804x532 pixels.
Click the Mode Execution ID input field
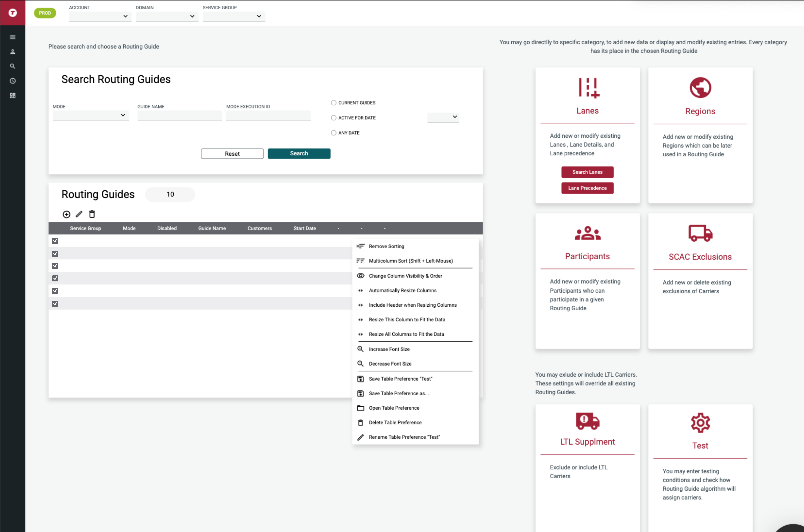[x=268, y=115]
